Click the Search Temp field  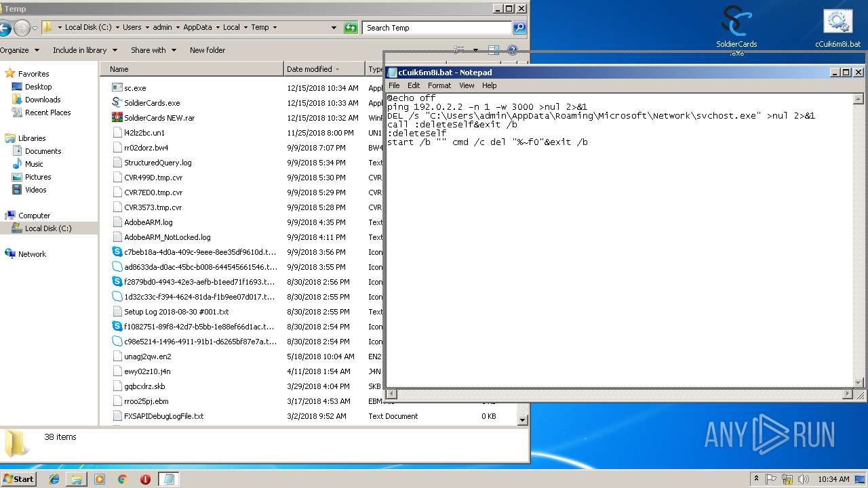pos(437,28)
